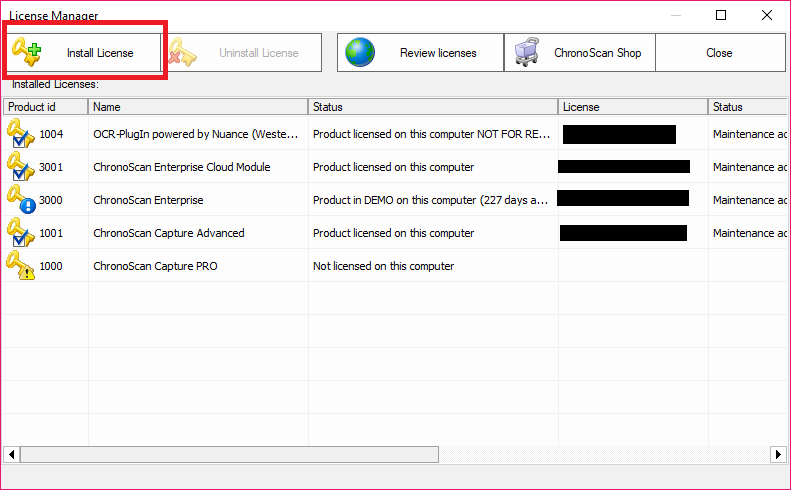
Task: Select ChronoScan Capture Advanced entry
Action: pyautogui.click(x=168, y=233)
